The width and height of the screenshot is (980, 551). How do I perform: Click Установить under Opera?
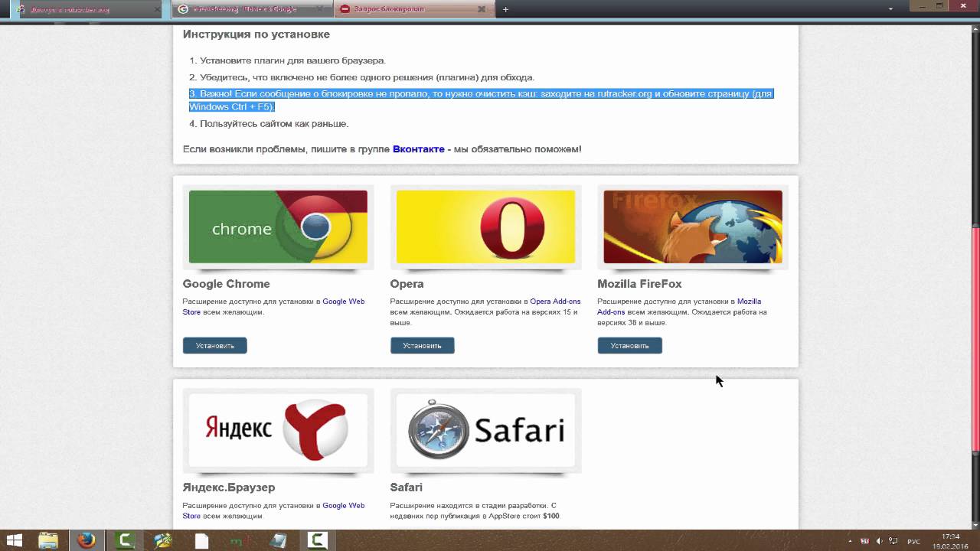coord(422,346)
